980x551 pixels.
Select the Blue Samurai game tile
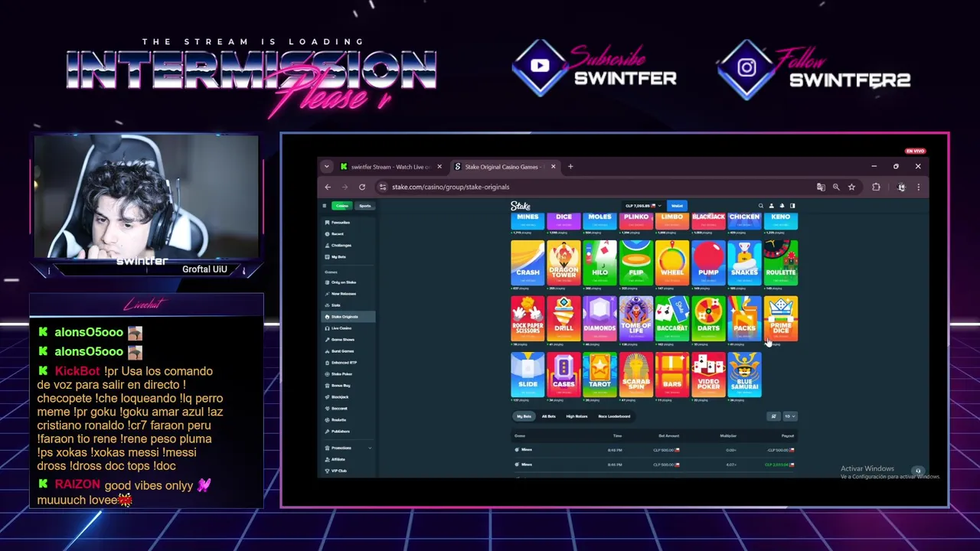point(744,374)
